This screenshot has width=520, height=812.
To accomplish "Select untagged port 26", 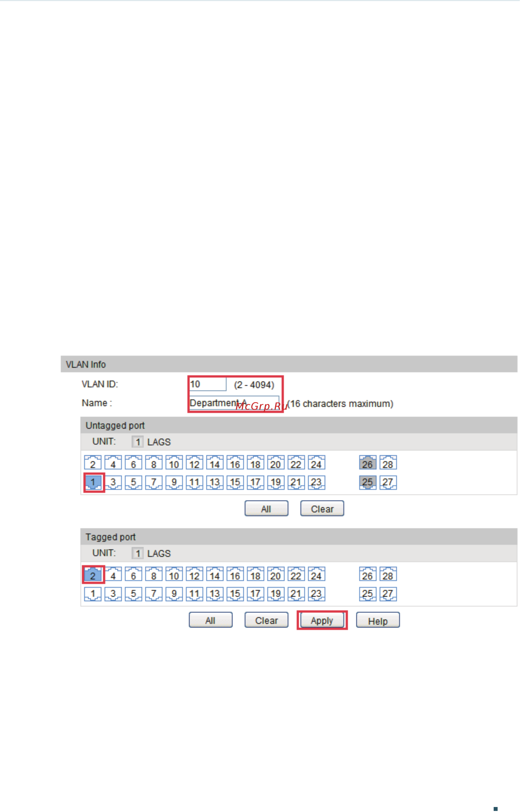I will click(368, 462).
